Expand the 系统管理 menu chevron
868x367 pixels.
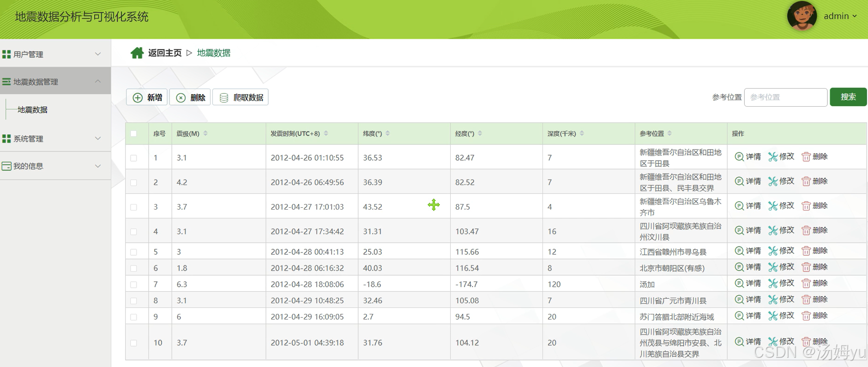(x=98, y=138)
